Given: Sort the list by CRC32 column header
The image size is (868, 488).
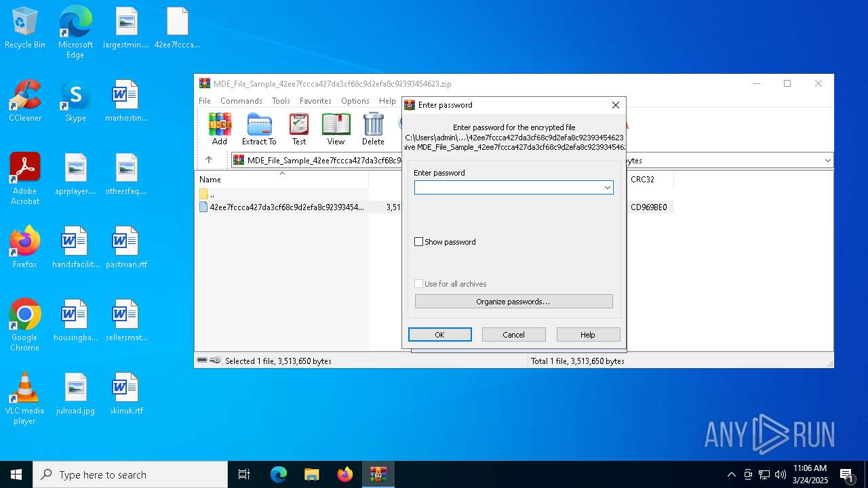Looking at the screenshot, I should (650, 180).
